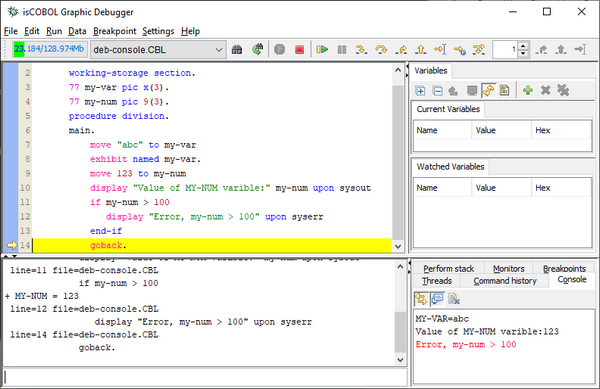The height and width of the screenshot is (389, 600).
Task: Open the Breakpoint menu
Action: click(114, 31)
